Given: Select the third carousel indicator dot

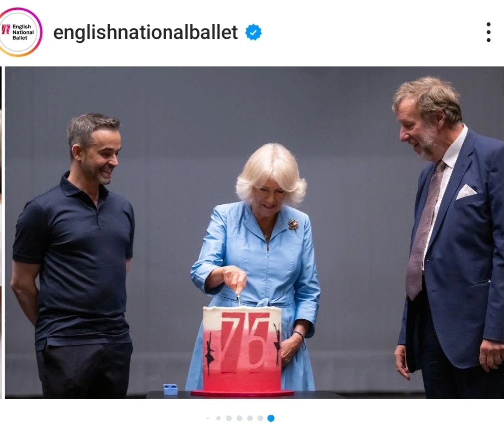Looking at the screenshot, I should click(229, 418).
